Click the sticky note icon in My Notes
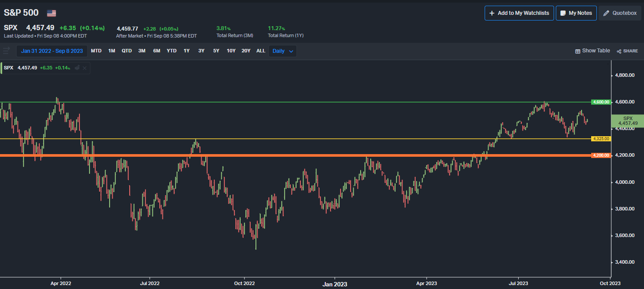 coord(563,13)
